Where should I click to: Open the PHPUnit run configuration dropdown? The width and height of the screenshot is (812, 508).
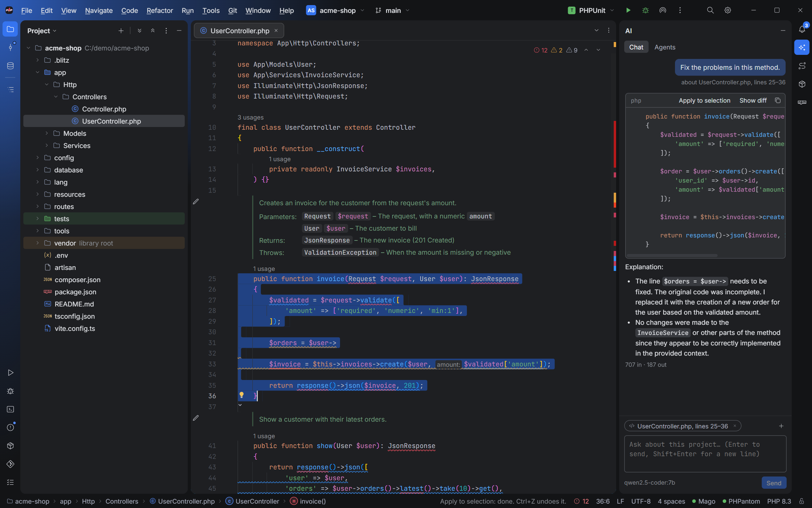591,10
